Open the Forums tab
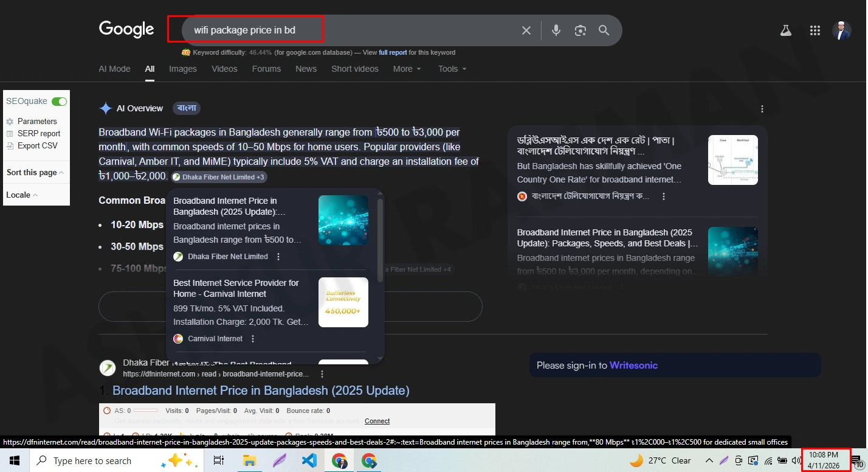This screenshot has width=868, height=472. point(266,69)
